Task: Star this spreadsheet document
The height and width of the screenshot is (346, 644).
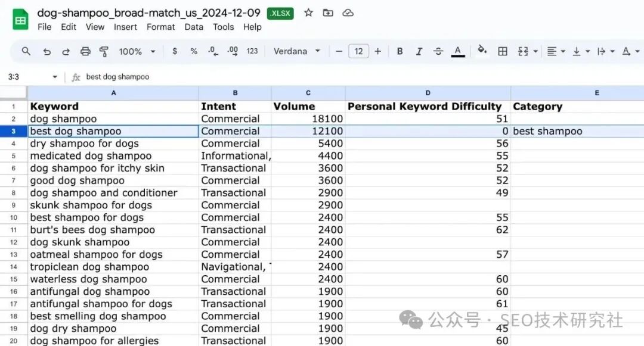Action: pos(308,13)
